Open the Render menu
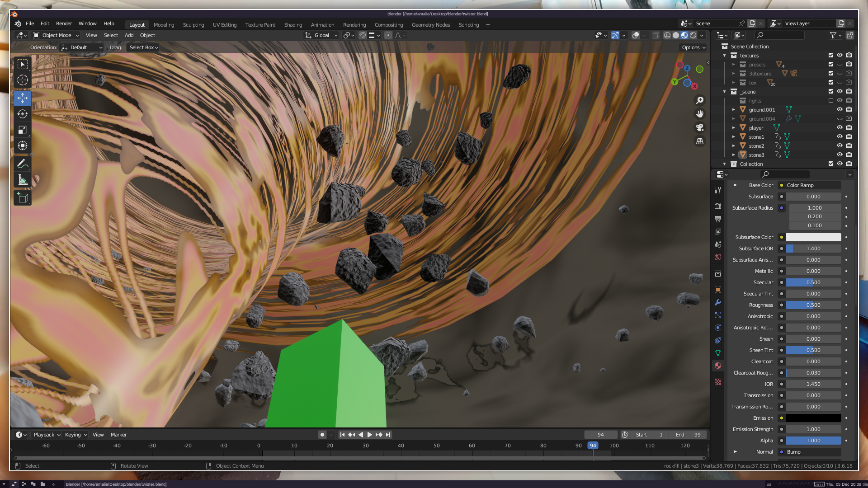The width and height of the screenshot is (868, 488). point(64,23)
